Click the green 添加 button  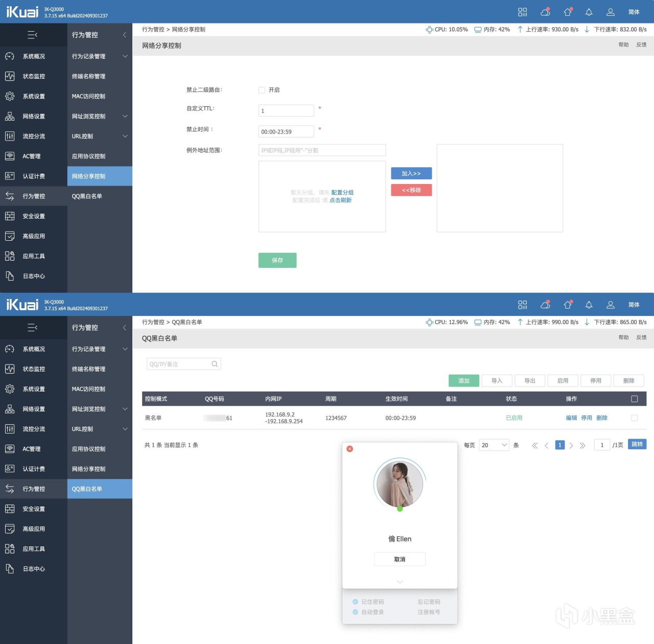(x=464, y=381)
